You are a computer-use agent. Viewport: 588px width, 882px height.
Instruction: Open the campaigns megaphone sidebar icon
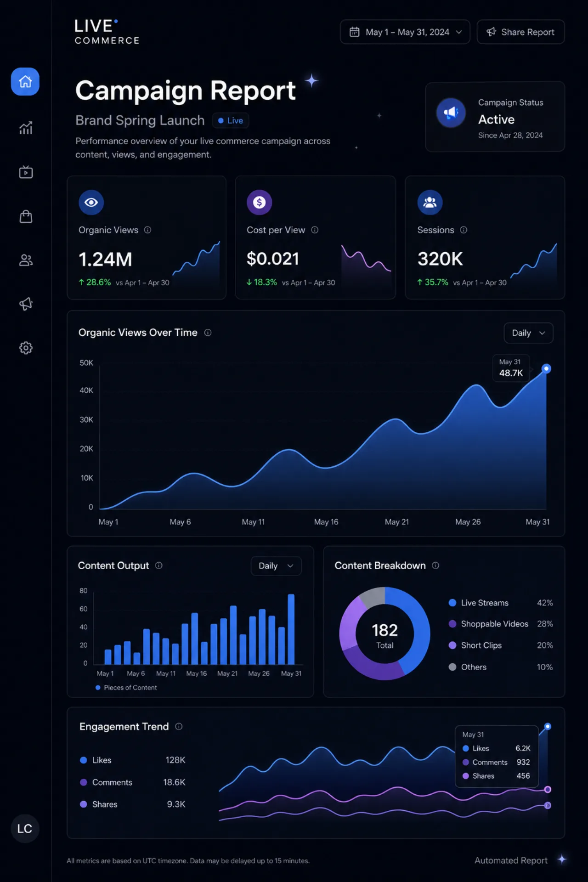pyautogui.click(x=26, y=304)
